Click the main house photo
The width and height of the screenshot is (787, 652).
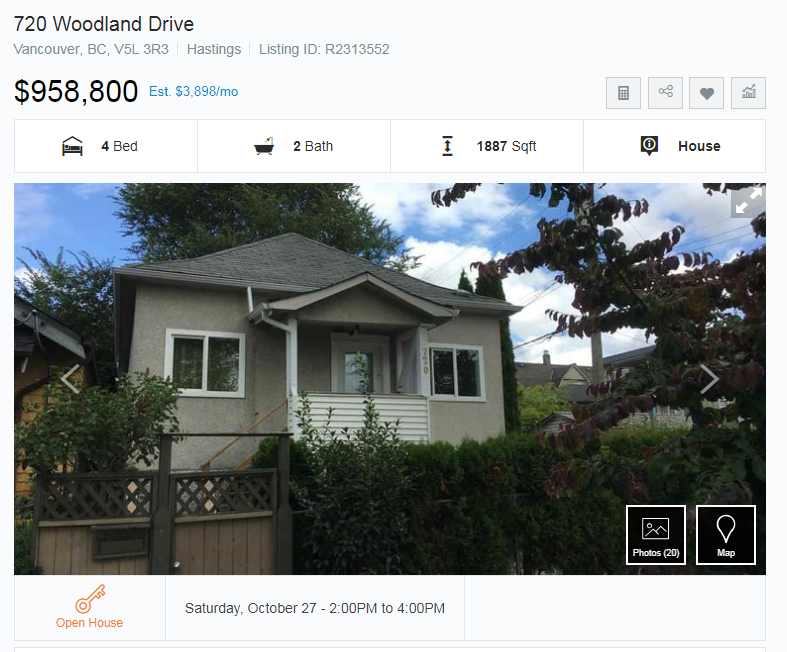point(390,379)
